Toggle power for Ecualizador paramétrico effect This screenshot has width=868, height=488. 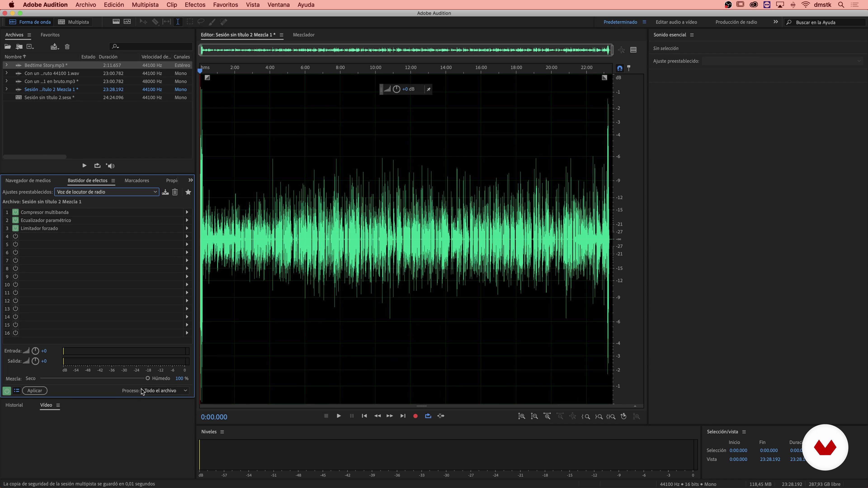(16, 220)
